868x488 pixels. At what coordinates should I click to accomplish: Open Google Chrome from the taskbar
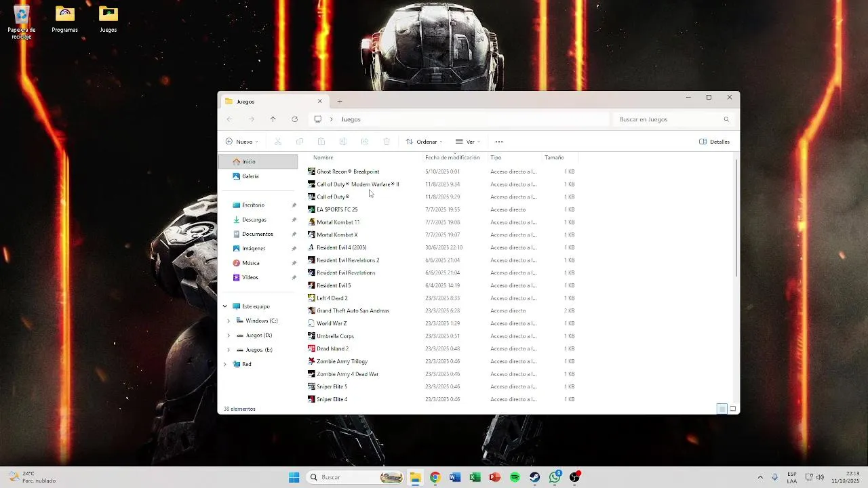(x=435, y=477)
